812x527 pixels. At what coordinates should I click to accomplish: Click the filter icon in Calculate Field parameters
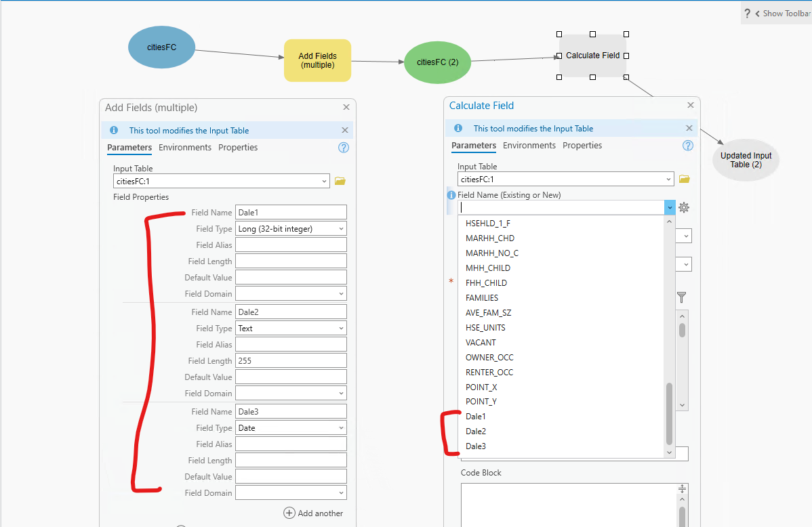point(681,297)
